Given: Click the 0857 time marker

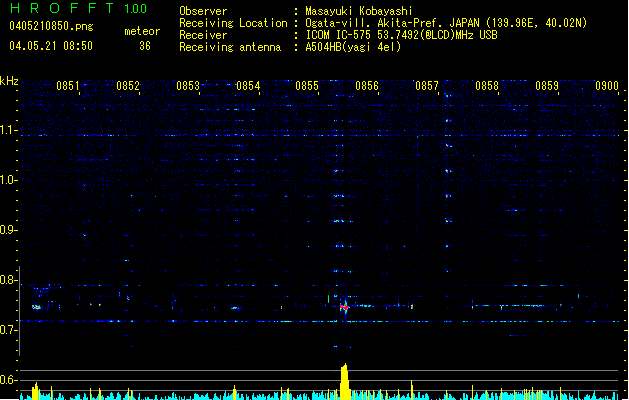Looking at the screenshot, I should pos(427,86).
